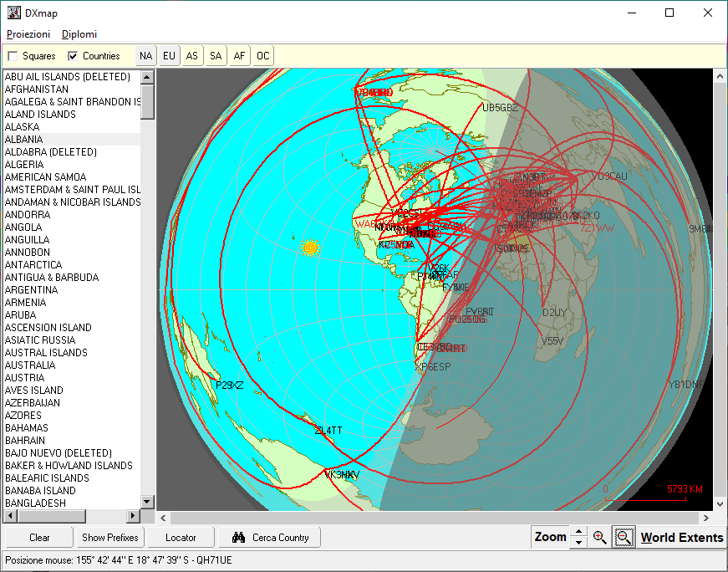This screenshot has height=572, width=728.
Task: Click the Clear button
Action: 39,538
